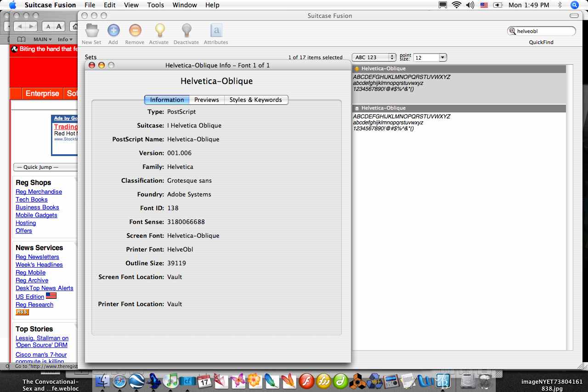Activate the font with the lightbulb icon
This screenshot has width=588, height=392.
[x=159, y=30]
